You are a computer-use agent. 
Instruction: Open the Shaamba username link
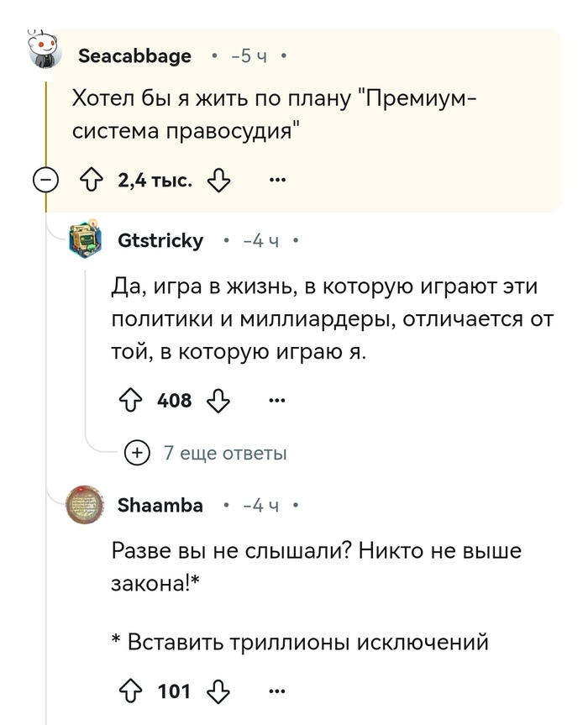pos(160,506)
